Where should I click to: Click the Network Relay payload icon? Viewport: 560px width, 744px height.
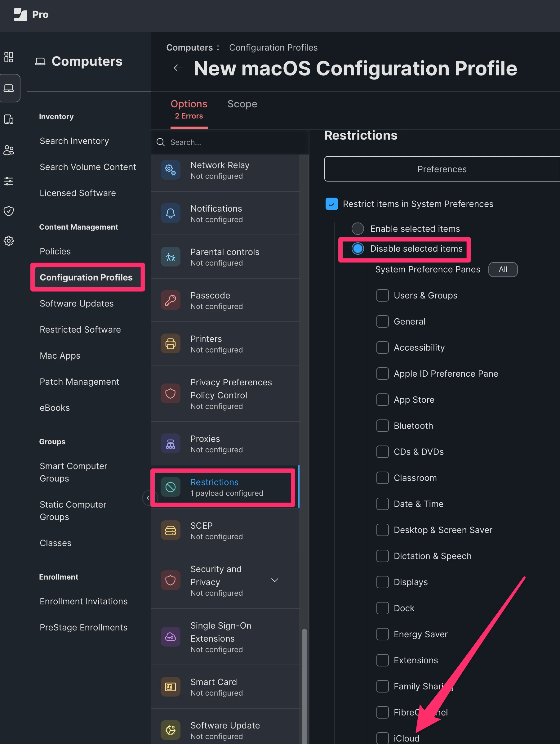pyautogui.click(x=171, y=170)
